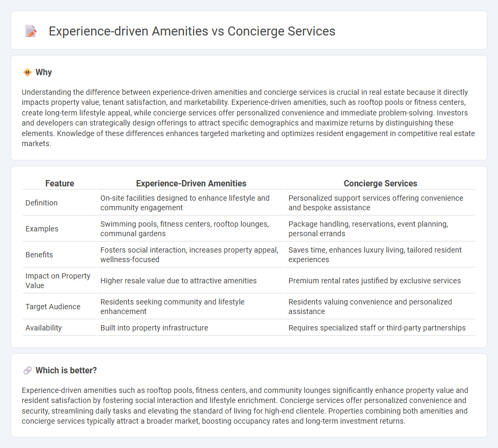498x448 pixels.
Task: Click the orange diamond icon next to Why
Action: 28,73
